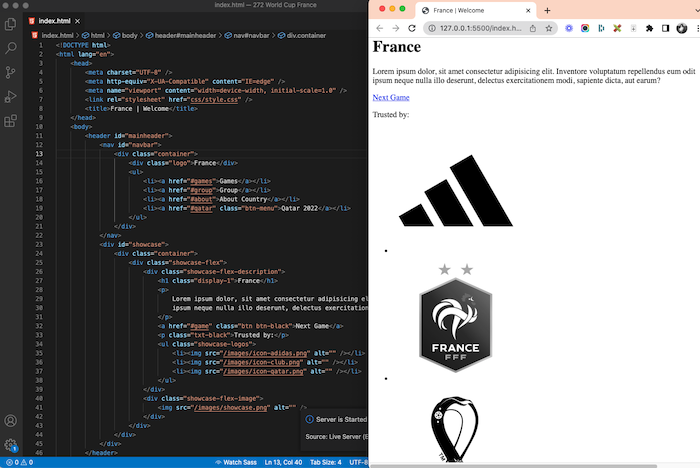Click the /images/icon-qatar.png path in the code
The height and width of the screenshot is (468, 700).
264,371
